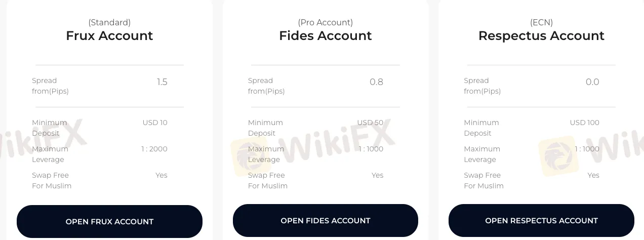
Task: Open a Fides account
Action: click(x=325, y=221)
